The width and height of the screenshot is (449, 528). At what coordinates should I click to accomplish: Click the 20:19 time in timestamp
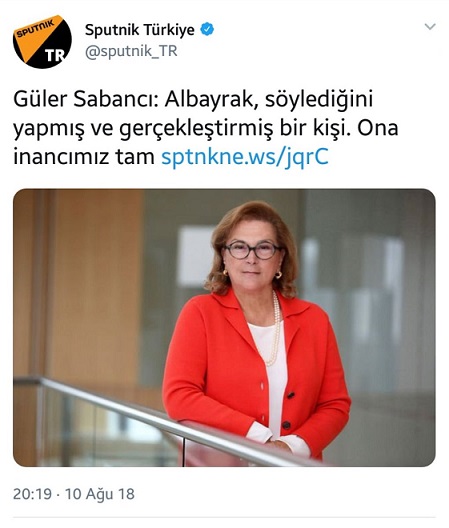tap(32, 494)
